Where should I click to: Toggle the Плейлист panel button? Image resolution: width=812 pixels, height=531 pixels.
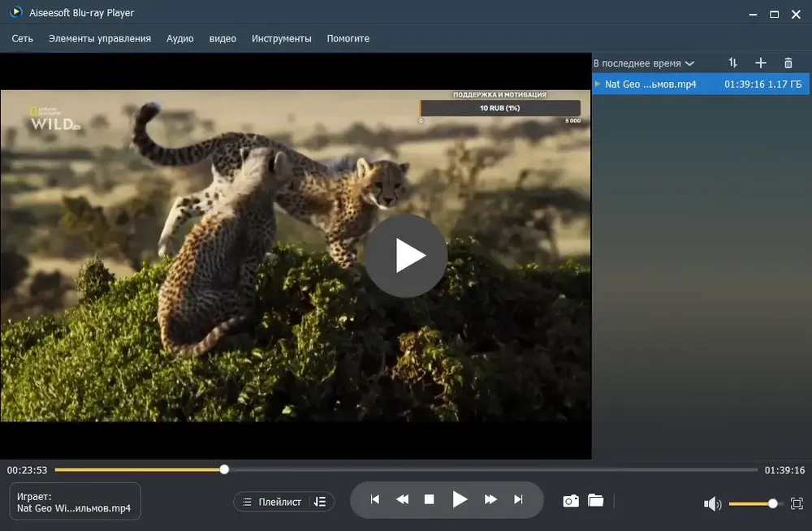point(272,502)
